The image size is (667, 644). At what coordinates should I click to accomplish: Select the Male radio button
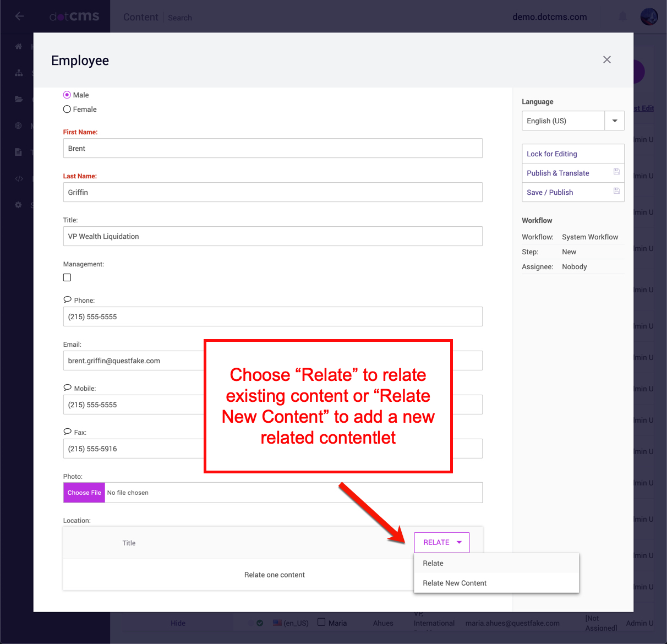67,95
